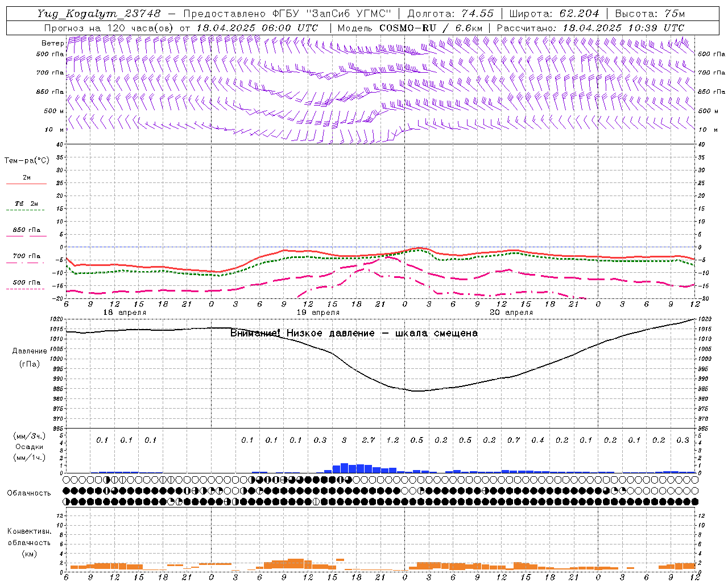
Task: Click the station title Yug_Kogalym_23748
Action: (x=99, y=14)
